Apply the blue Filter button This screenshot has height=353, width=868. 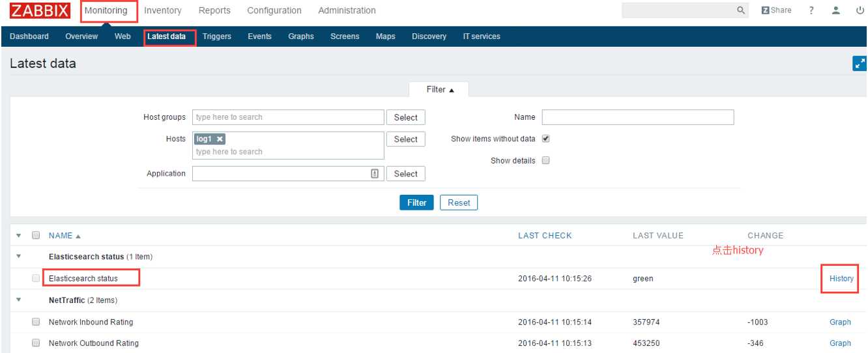point(417,203)
